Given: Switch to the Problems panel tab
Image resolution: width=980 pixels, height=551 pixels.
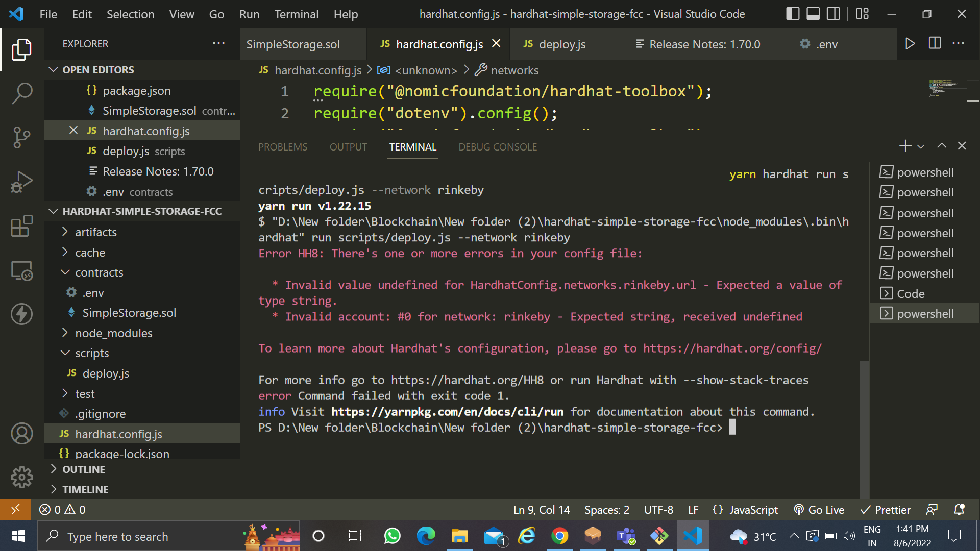Looking at the screenshot, I should [x=283, y=147].
